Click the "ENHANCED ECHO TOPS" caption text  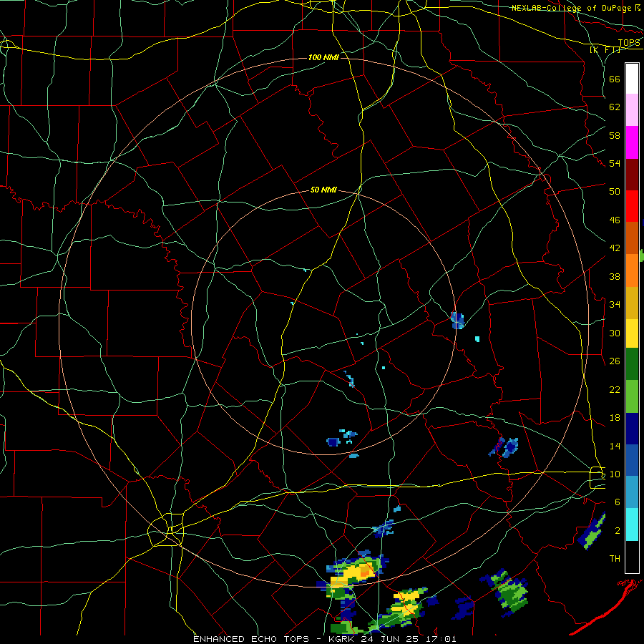coord(251,639)
